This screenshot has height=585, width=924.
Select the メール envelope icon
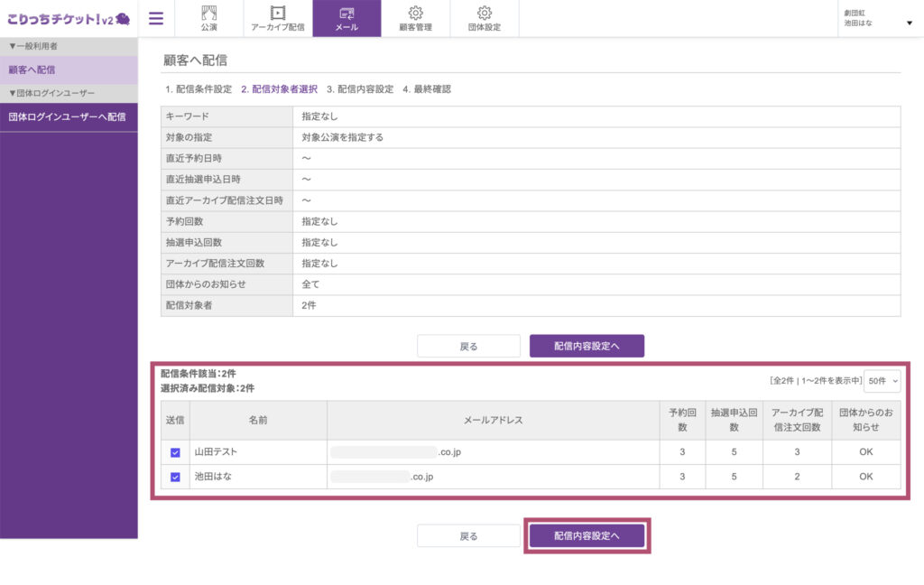pyautogui.click(x=346, y=13)
